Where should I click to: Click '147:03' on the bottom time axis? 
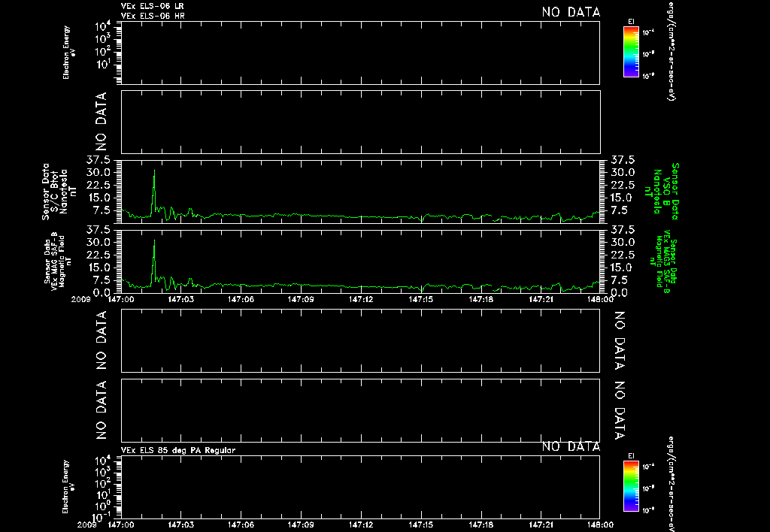(x=180, y=524)
